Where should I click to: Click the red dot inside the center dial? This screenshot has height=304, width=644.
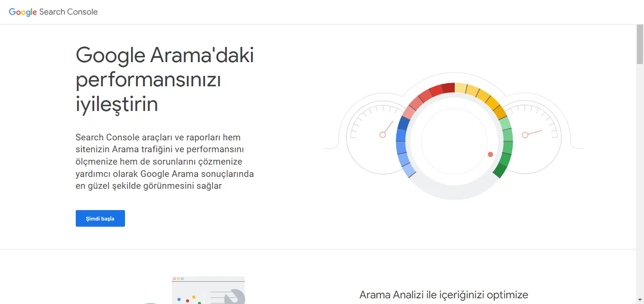490,155
